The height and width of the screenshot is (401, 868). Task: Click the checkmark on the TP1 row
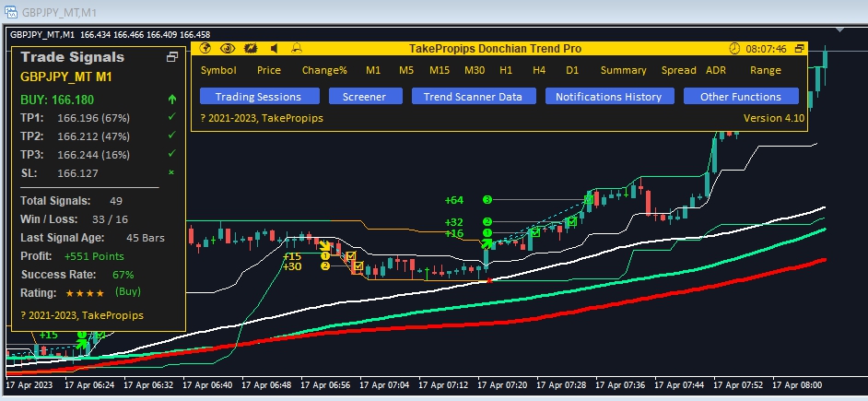coord(172,117)
